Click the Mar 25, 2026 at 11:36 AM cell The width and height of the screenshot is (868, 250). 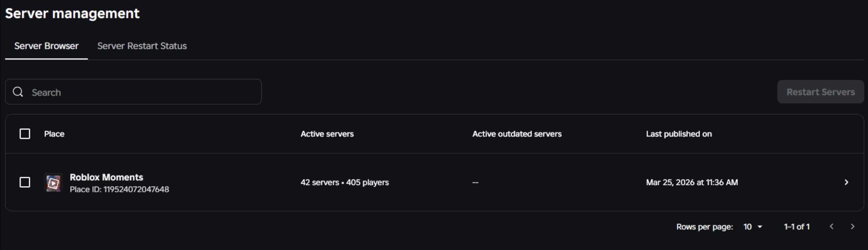tap(692, 182)
